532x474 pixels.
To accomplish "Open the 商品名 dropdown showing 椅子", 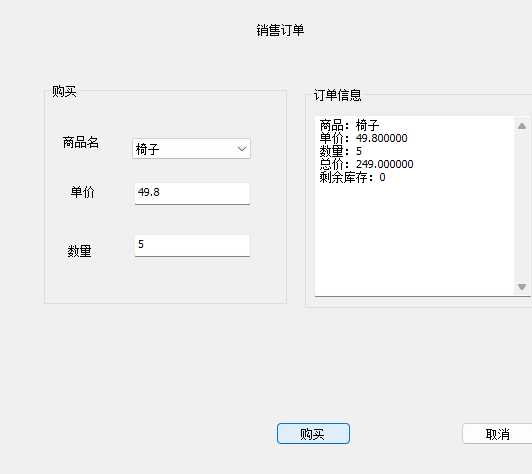I will point(191,149).
